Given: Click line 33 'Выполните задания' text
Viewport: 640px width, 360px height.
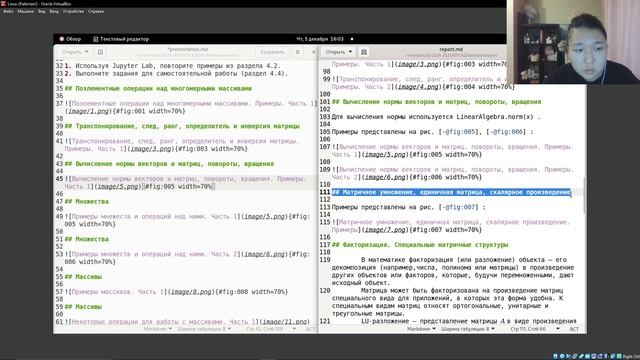Looking at the screenshot, I should 182,73.
